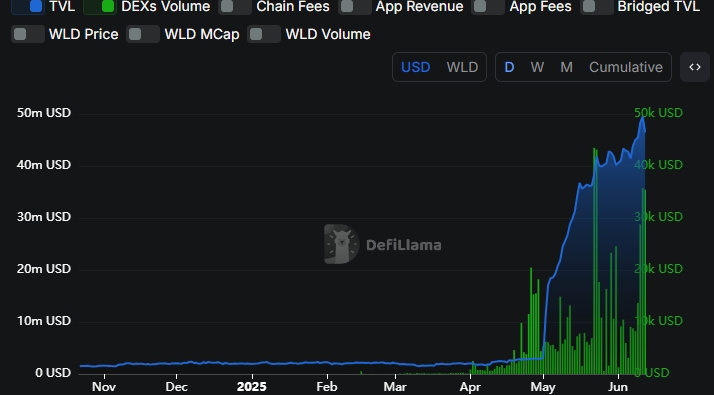Click the May label on time axis
Image resolution: width=714 pixels, height=395 pixels.
tap(543, 387)
